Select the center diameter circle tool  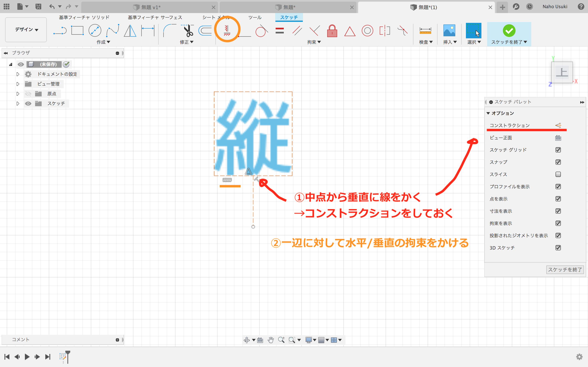(x=95, y=31)
